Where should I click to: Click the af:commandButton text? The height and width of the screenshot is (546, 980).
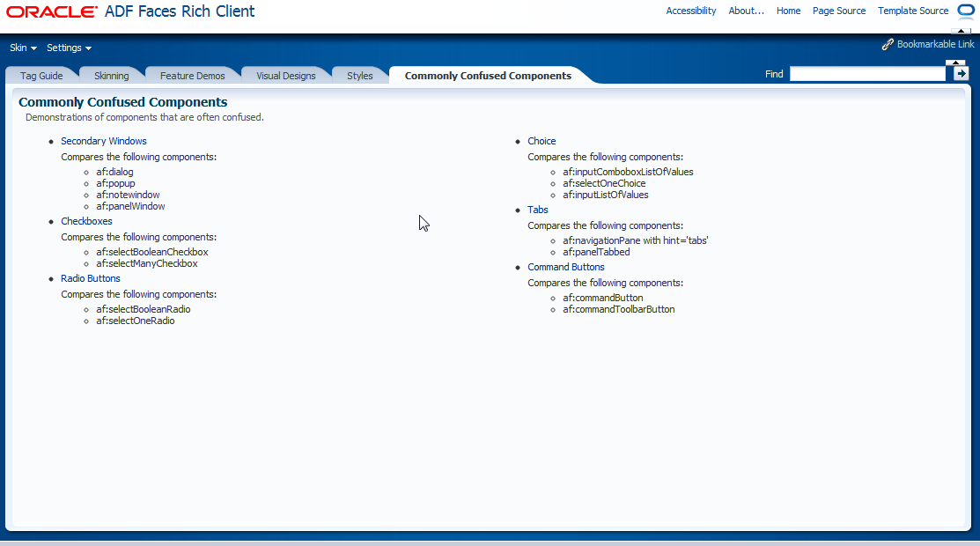click(602, 299)
